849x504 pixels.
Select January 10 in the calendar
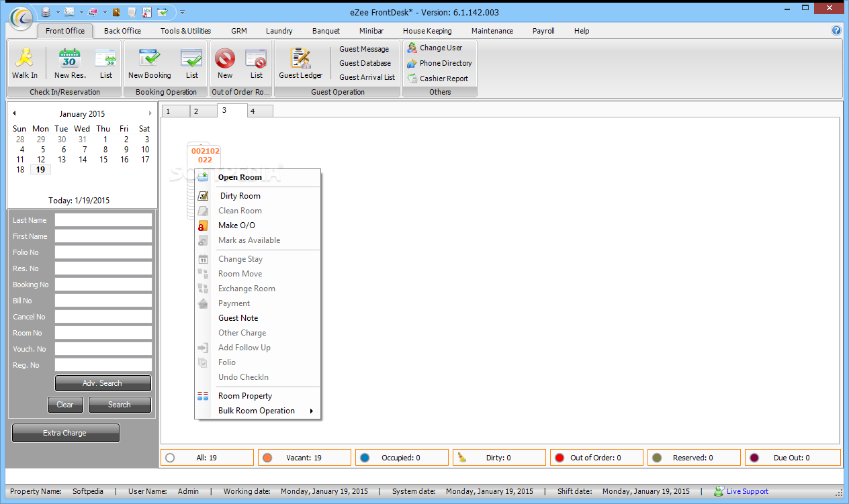coord(144,150)
